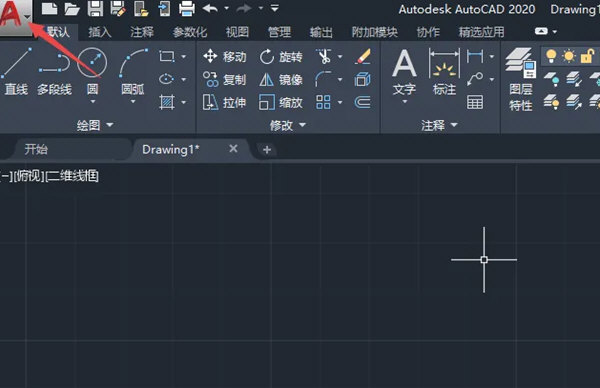
Task: Select the 旋转 rotate tool
Action: tap(281, 57)
